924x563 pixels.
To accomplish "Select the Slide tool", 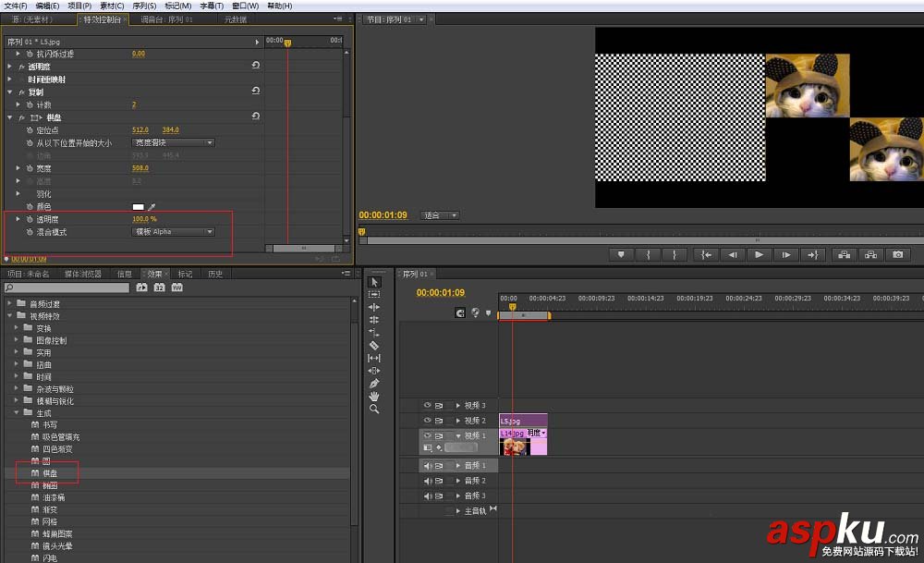I will 374,371.
